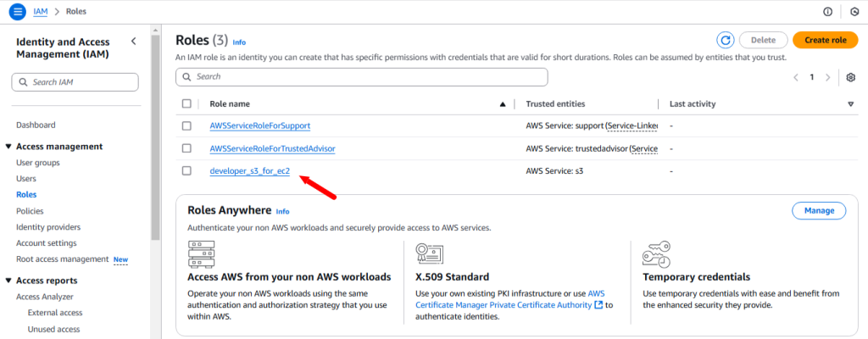Open AWSServiceRoleForSupport role link
The image size is (868, 339).
259,125
